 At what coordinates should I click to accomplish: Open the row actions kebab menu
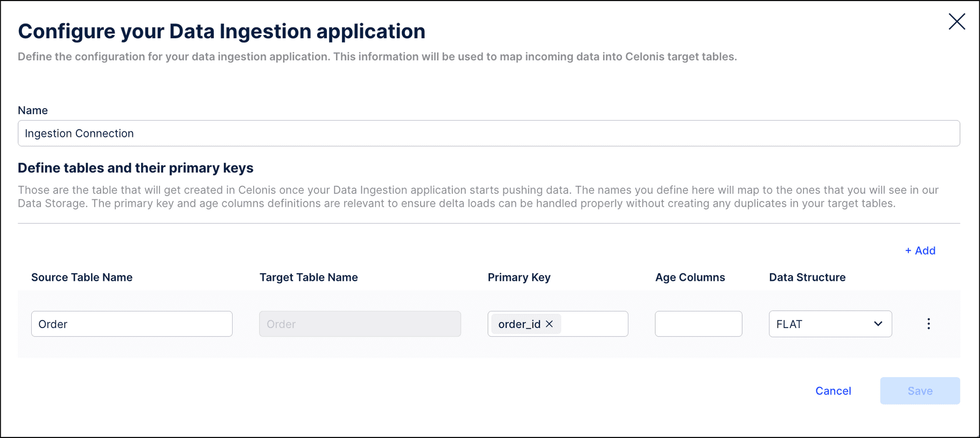click(x=928, y=323)
